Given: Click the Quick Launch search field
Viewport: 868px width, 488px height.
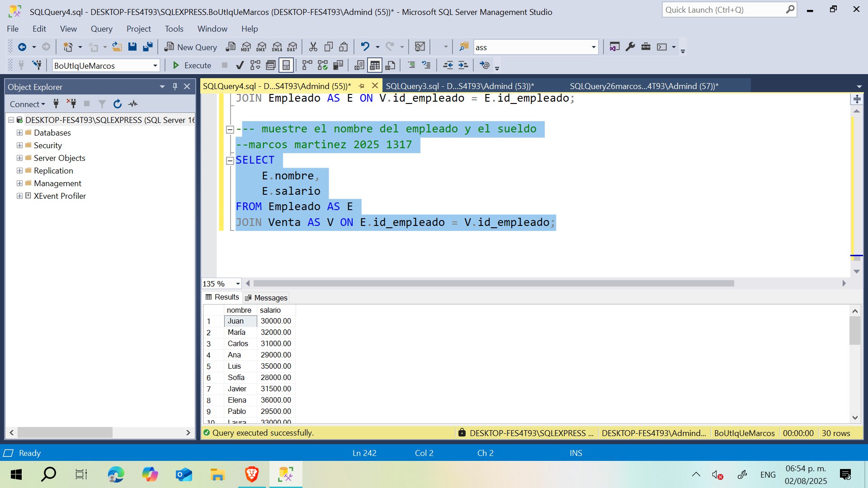Looking at the screenshot, I should pos(723,10).
